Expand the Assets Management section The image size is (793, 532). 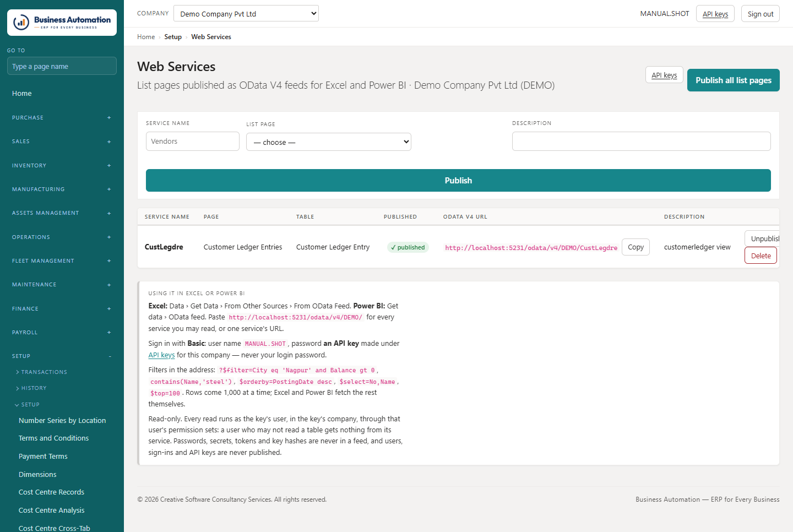click(x=62, y=213)
